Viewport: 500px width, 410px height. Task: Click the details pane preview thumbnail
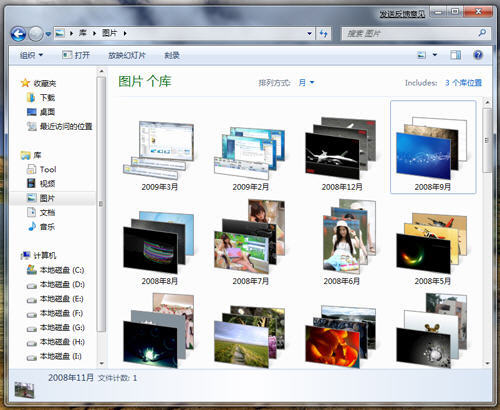coord(24,390)
